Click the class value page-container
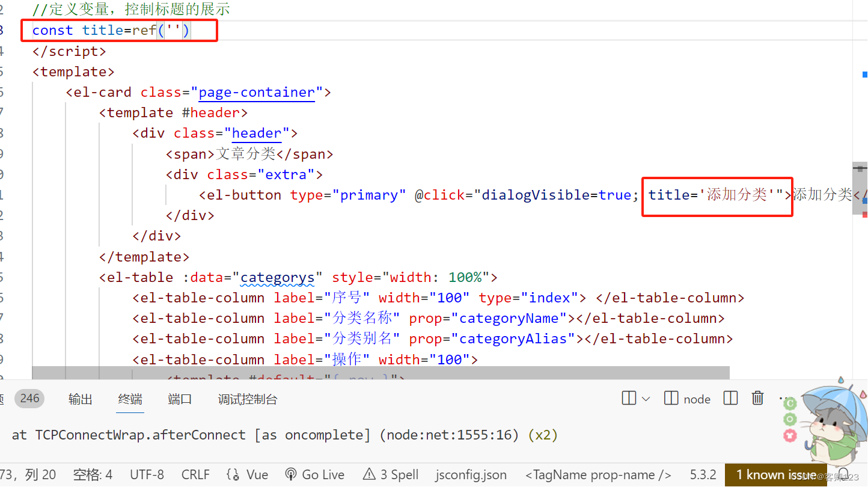868x487 pixels. click(257, 92)
